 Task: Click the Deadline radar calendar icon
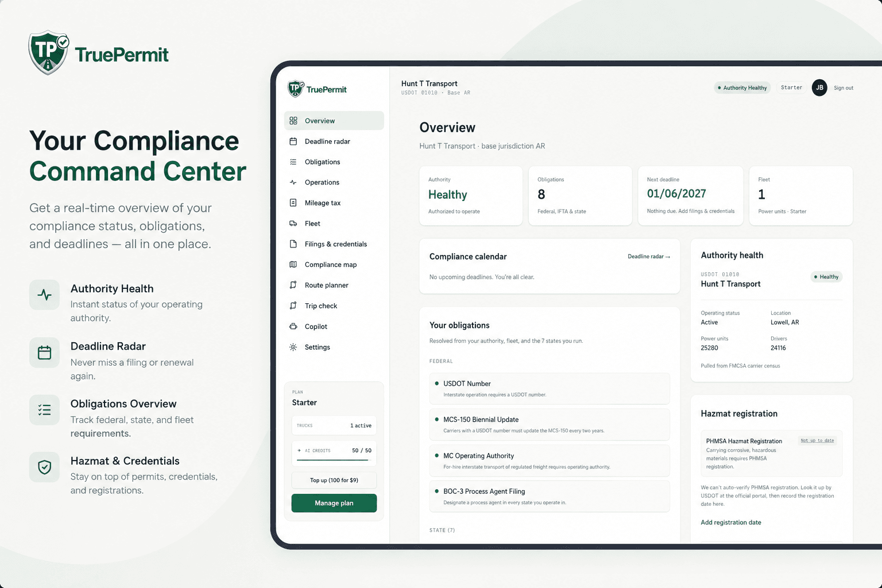click(293, 141)
